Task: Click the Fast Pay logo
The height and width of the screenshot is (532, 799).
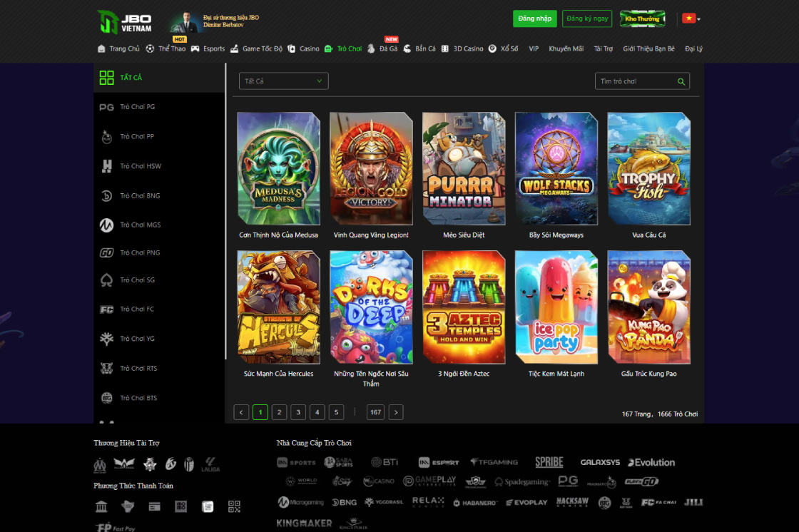Action: coord(115,528)
